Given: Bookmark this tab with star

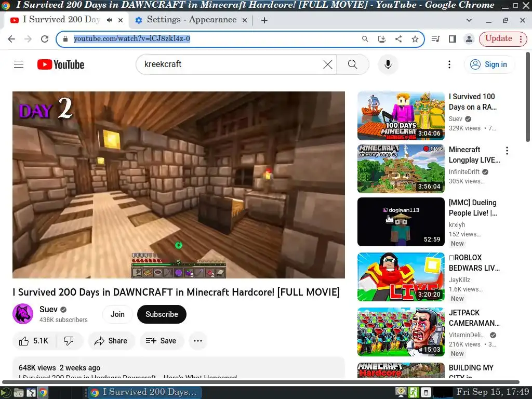Looking at the screenshot, I should tap(415, 39).
